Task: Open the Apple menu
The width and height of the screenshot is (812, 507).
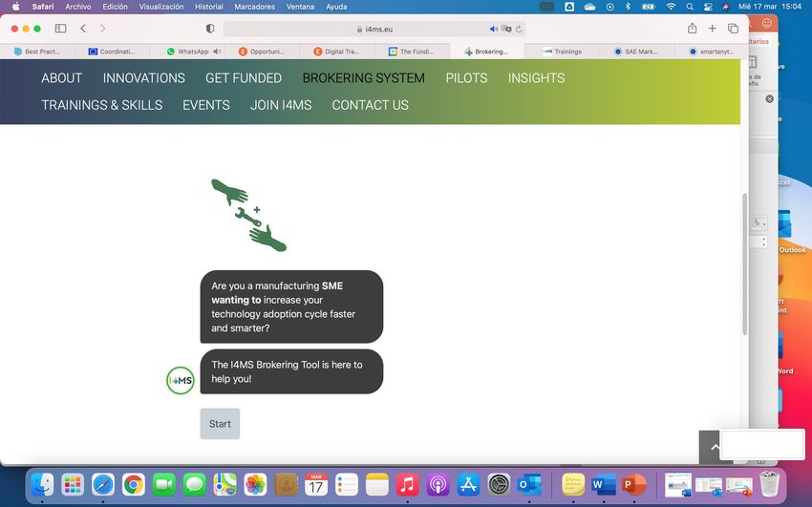Action: coord(15,7)
